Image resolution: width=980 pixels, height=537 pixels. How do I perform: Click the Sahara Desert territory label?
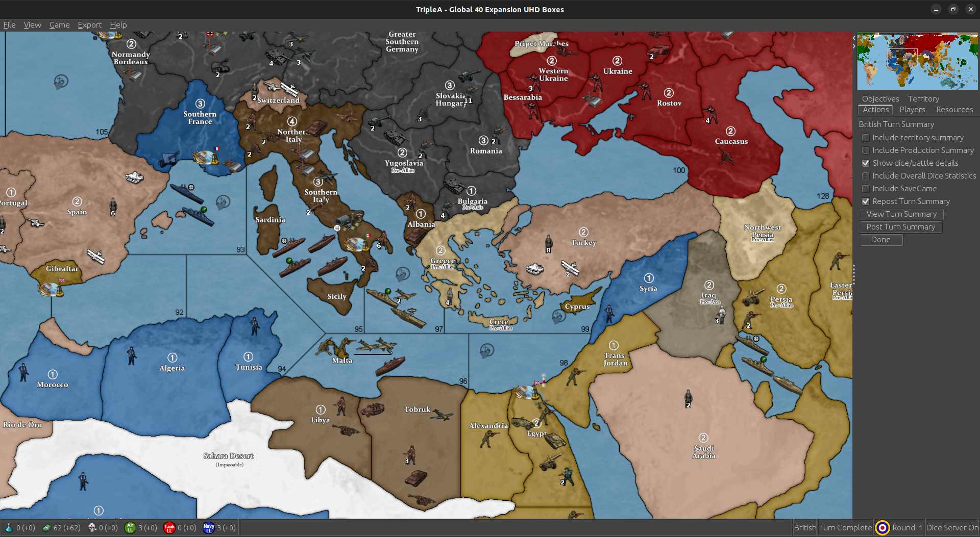click(228, 456)
